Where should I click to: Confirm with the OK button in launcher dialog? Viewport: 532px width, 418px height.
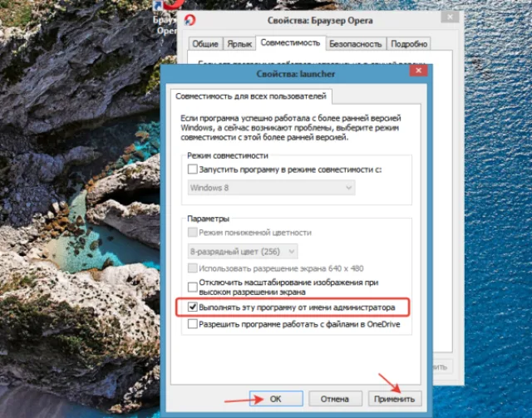tap(276, 399)
